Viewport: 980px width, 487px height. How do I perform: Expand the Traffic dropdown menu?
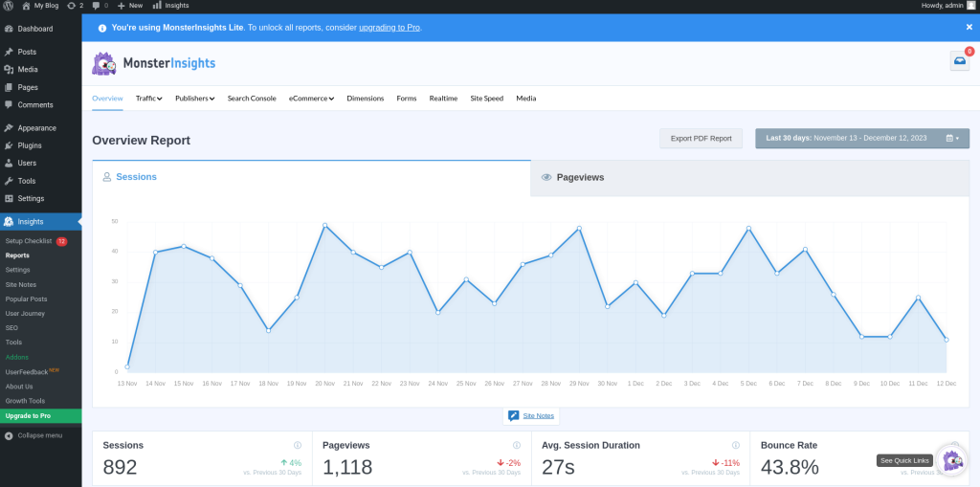[x=148, y=99]
